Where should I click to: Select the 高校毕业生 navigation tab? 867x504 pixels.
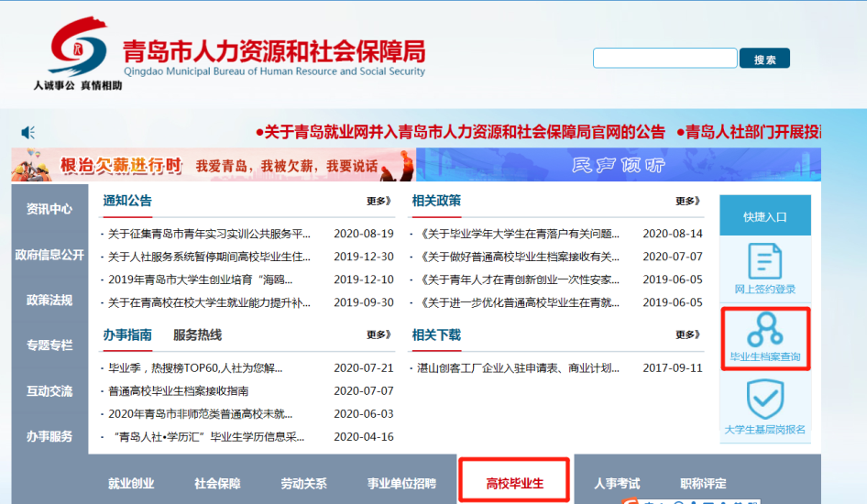click(x=515, y=483)
